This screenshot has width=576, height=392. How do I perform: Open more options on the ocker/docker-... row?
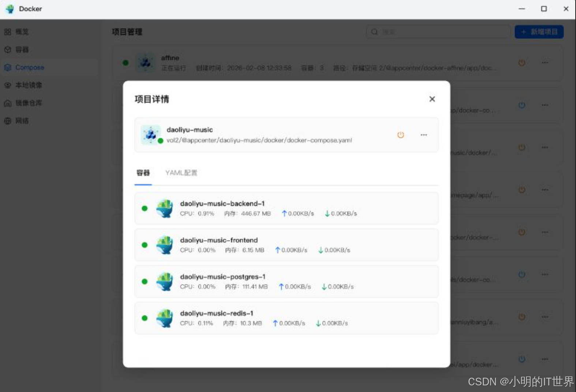[545, 232]
